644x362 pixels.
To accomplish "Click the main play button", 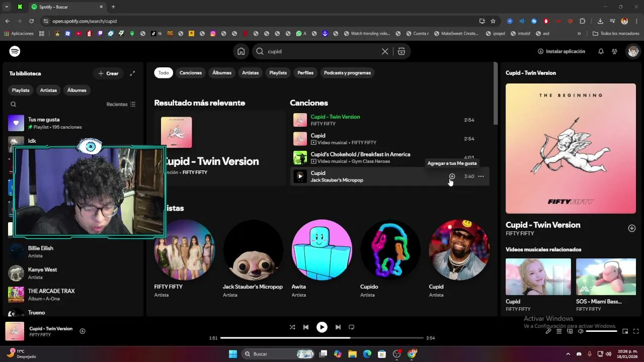I will 321,327.
